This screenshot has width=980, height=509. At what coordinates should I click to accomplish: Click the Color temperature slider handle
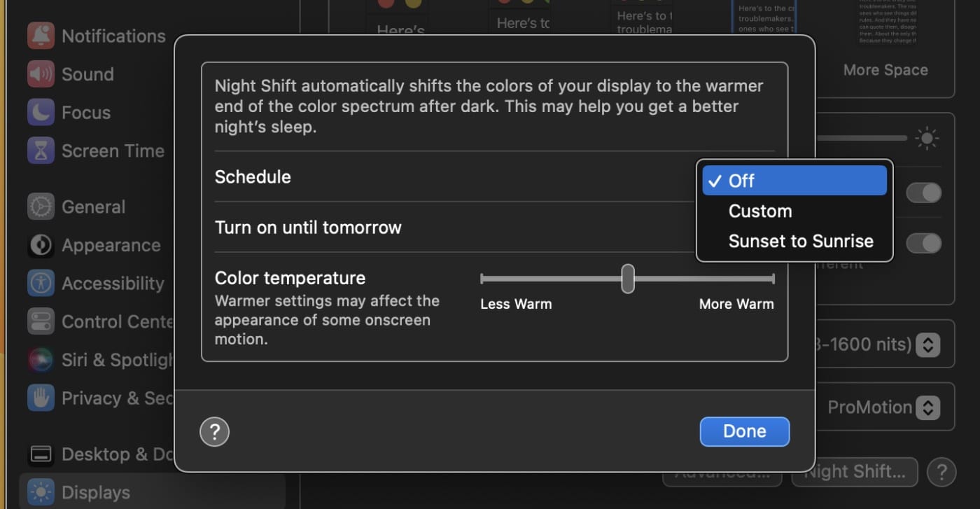pos(628,279)
